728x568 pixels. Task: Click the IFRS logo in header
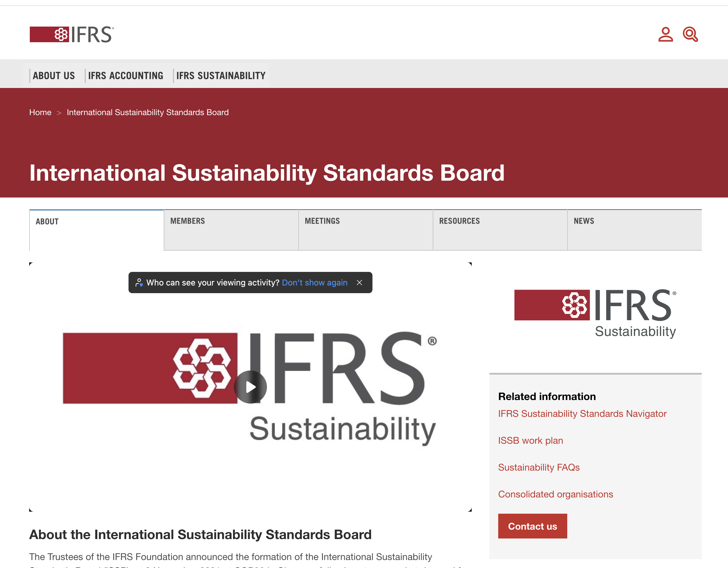pyautogui.click(x=72, y=34)
